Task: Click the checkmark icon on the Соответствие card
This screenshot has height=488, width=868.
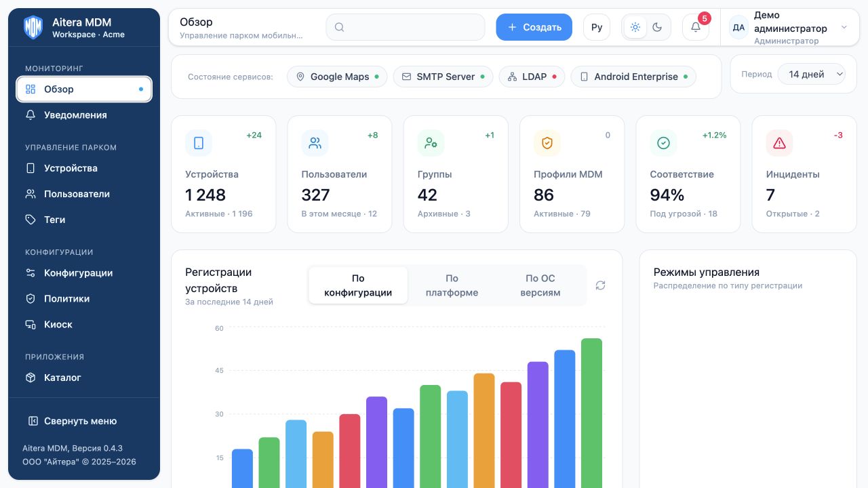Action: click(x=664, y=143)
